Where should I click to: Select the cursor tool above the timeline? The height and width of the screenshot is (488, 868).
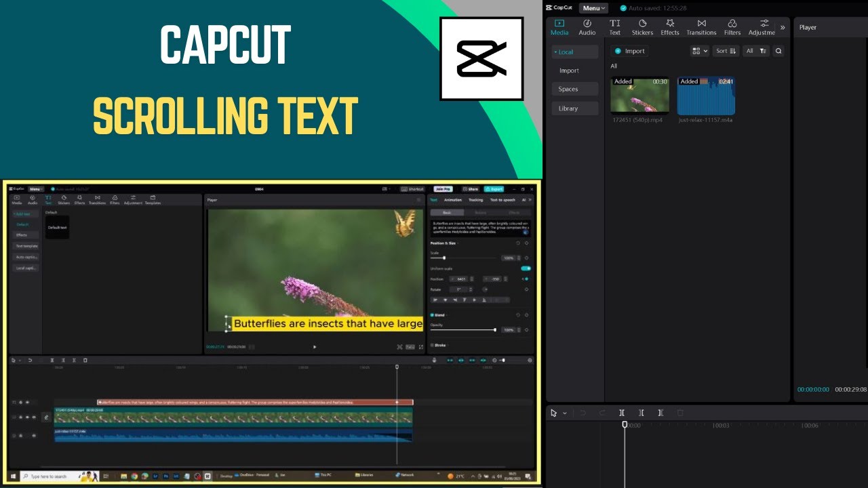pos(553,412)
